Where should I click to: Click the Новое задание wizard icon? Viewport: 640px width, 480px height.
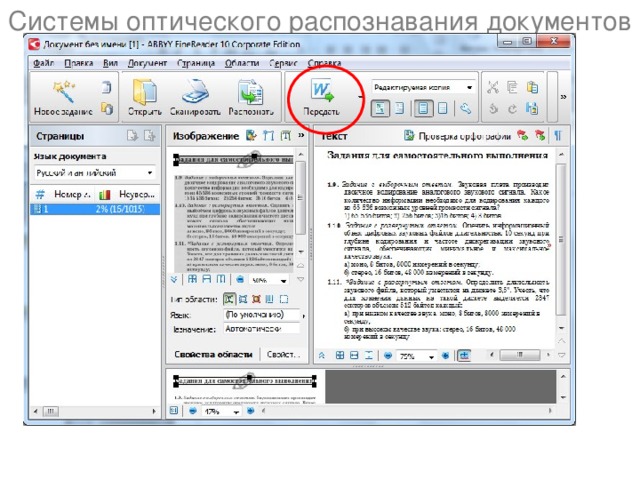64,92
